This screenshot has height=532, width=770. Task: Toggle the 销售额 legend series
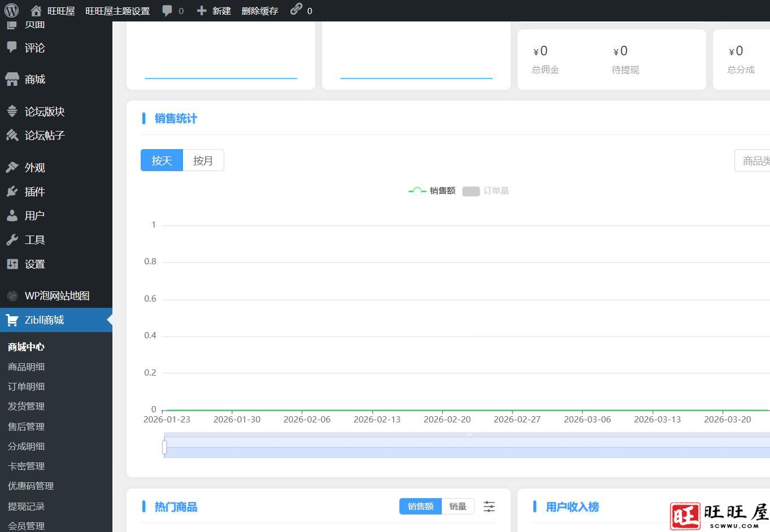pyautogui.click(x=432, y=191)
